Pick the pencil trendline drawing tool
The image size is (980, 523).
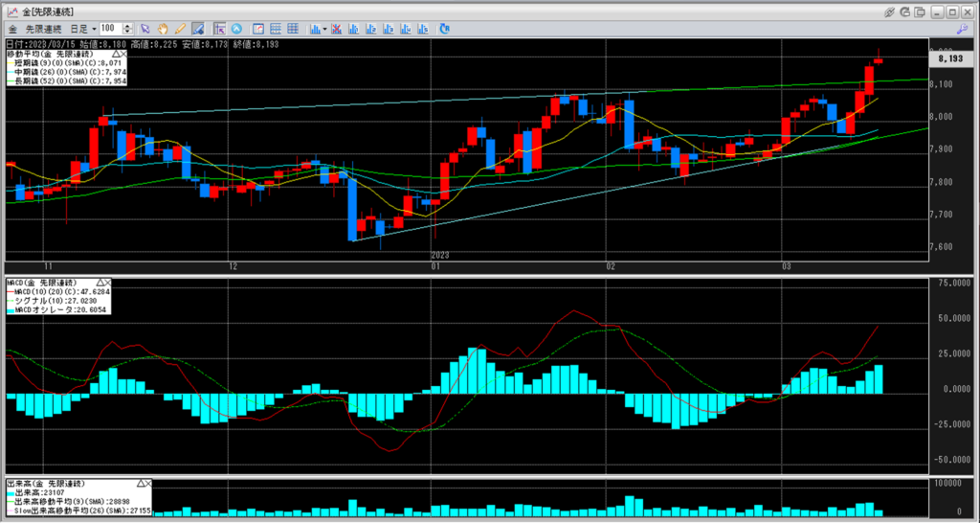click(179, 29)
